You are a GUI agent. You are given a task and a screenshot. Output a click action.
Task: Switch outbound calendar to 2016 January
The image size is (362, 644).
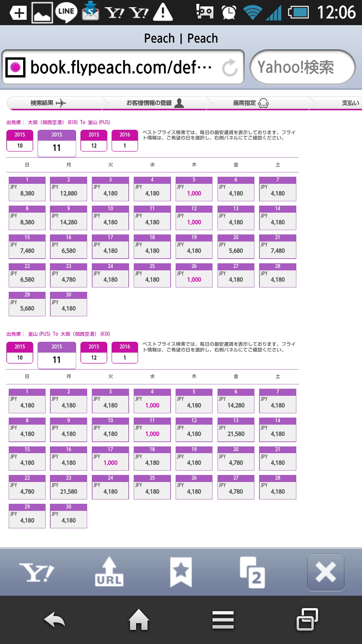tap(125, 141)
